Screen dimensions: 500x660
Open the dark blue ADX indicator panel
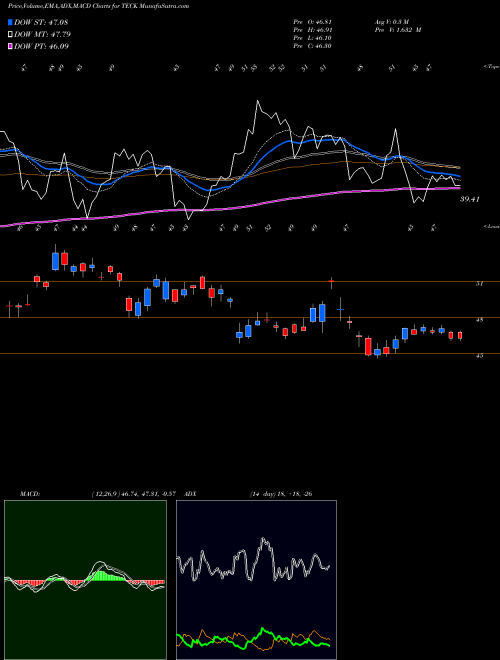(x=256, y=580)
